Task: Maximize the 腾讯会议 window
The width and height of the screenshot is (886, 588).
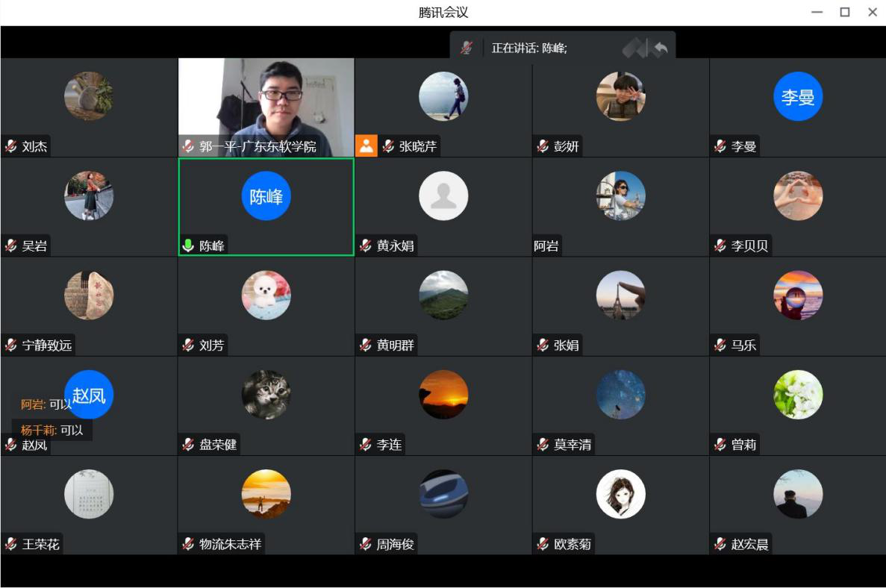Action: tap(844, 12)
